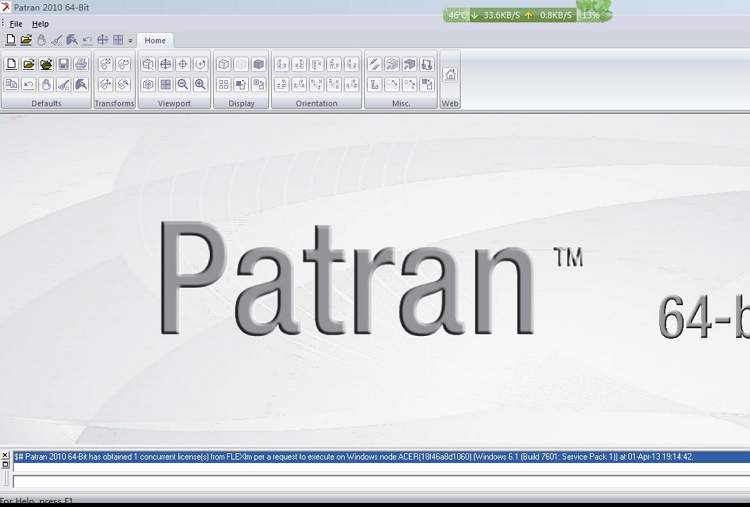Click the Display group label
The height and width of the screenshot is (507, 750).
tap(242, 103)
